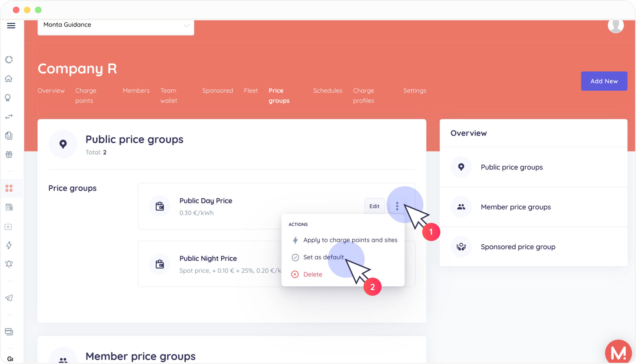
Task: Open the alarm bell sidebar icon
Action: pos(9,264)
